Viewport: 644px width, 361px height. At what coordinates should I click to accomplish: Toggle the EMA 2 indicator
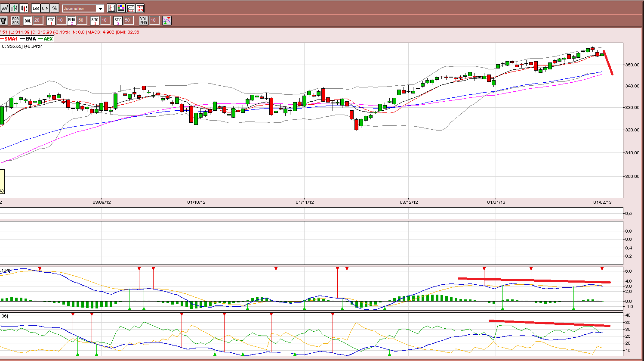coord(71,20)
